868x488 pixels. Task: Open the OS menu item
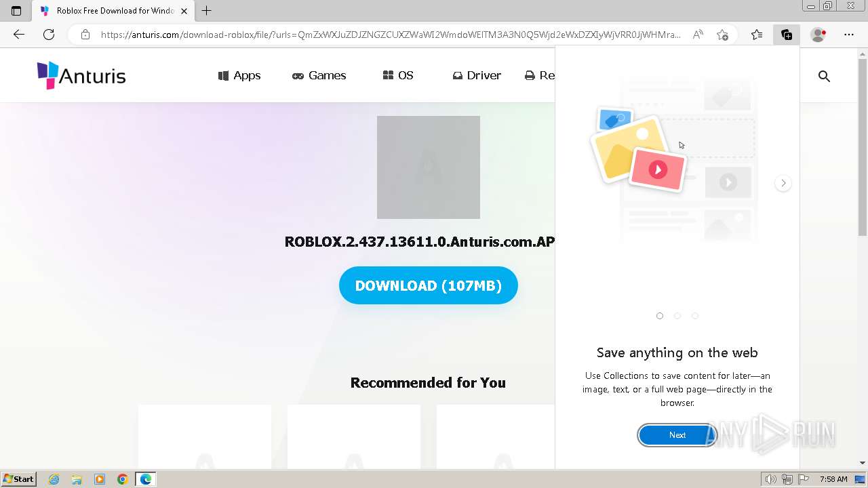(x=398, y=75)
